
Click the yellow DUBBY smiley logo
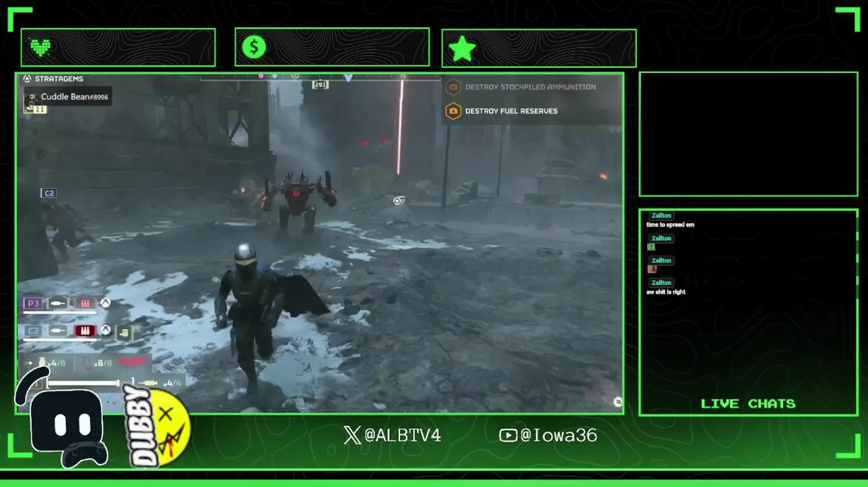(x=158, y=426)
